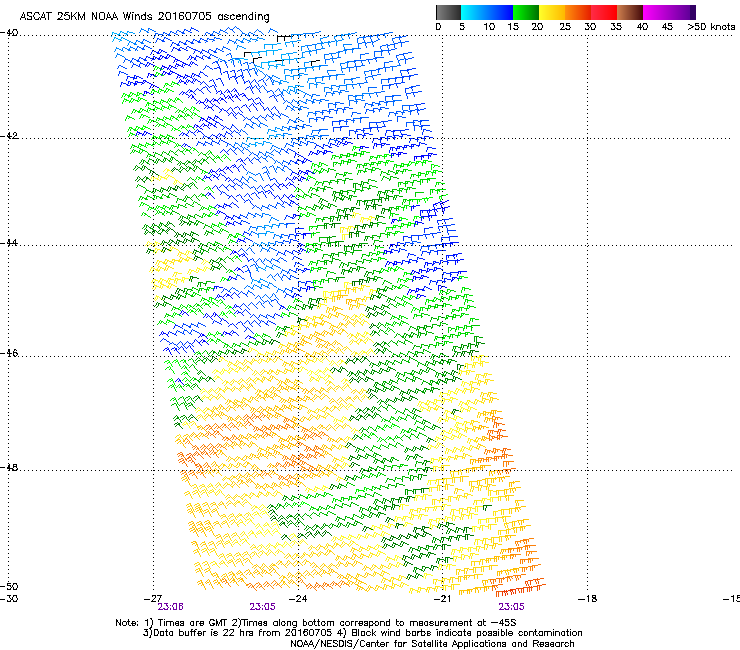
Task: Click the purple time label 23:06
Action: pyautogui.click(x=170, y=607)
